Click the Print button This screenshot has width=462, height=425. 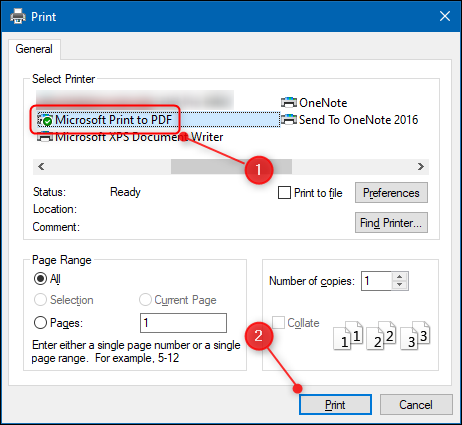click(x=335, y=405)
